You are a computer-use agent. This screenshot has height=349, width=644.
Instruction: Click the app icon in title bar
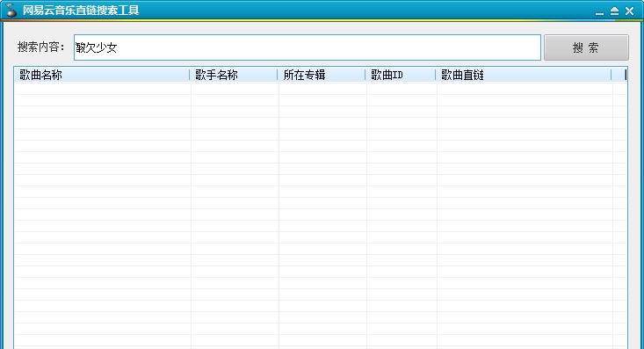pos(11,11)
